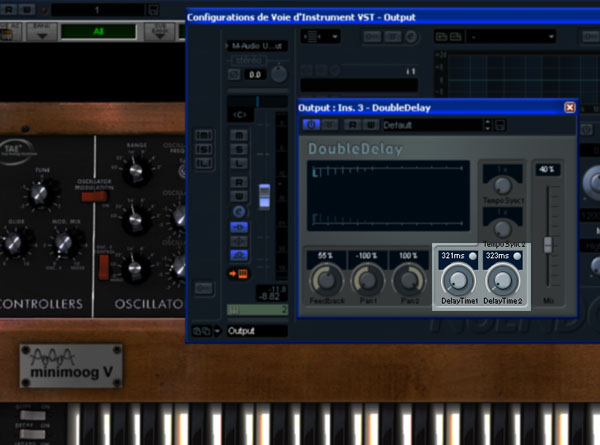The image size is (600, 445).
Task: Click the channel volume fader handle
Action: pyautogui.click(x=264, y=196)
